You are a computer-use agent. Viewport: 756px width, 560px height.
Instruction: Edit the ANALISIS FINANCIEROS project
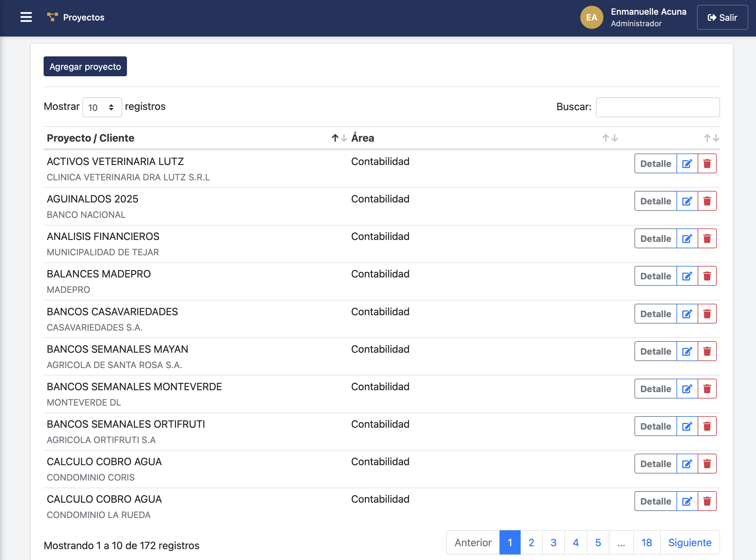(687, 239)
